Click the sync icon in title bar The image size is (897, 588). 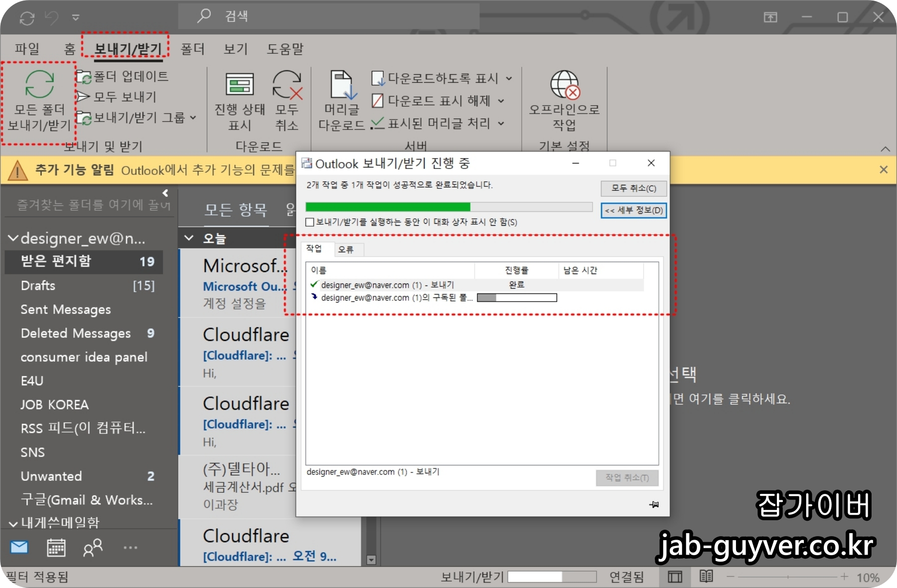click(27, 18)
